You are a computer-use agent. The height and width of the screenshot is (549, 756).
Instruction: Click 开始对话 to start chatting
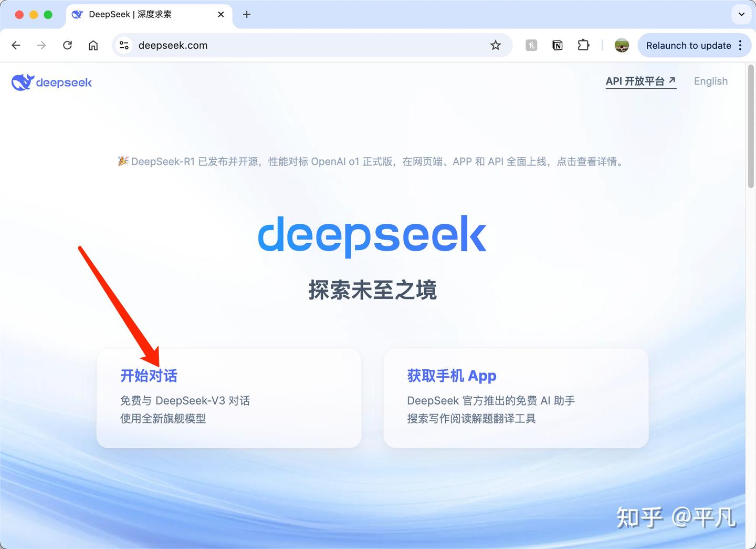click(149, 376)
